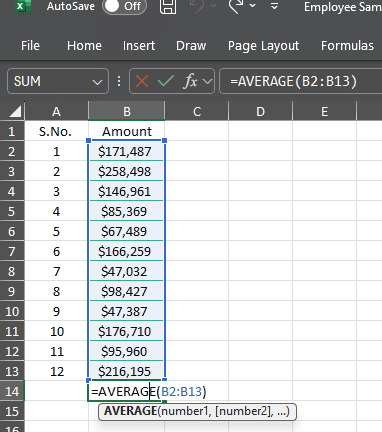Open the File tab
This screenshot has height=432, width=382.
click(x=30, y=46)
